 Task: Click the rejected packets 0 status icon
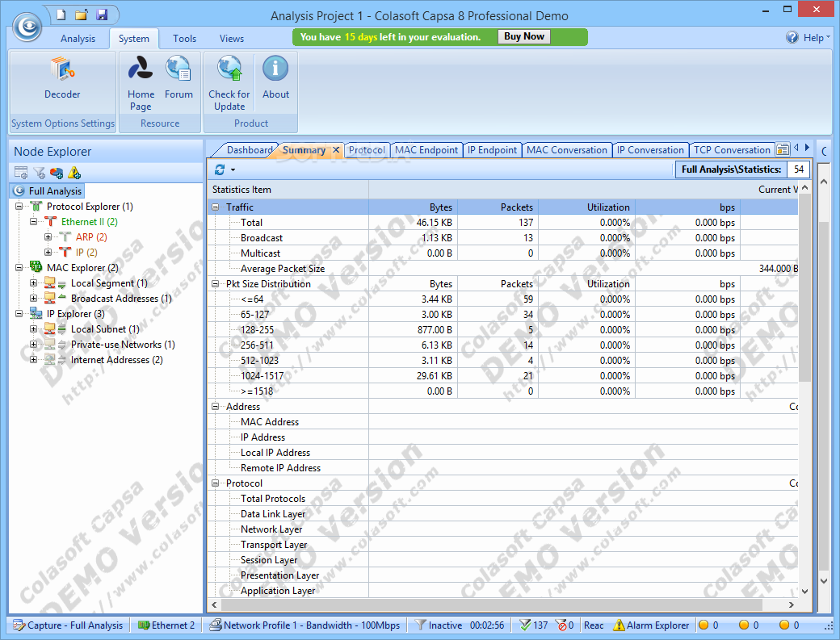point(561,625)
